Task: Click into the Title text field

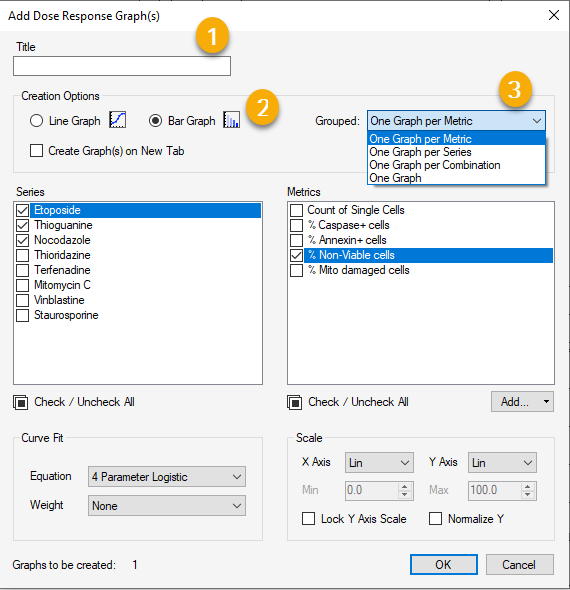Action: click(122, 66)
